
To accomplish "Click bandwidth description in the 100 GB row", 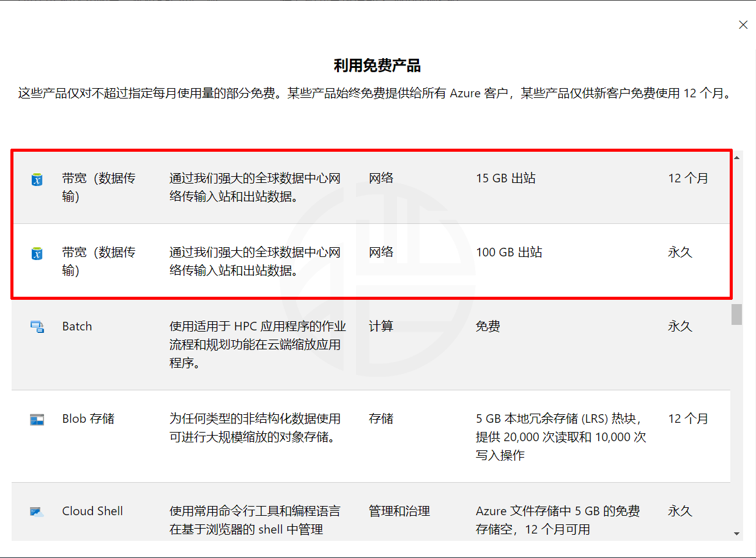I will [x=255, y=261].
